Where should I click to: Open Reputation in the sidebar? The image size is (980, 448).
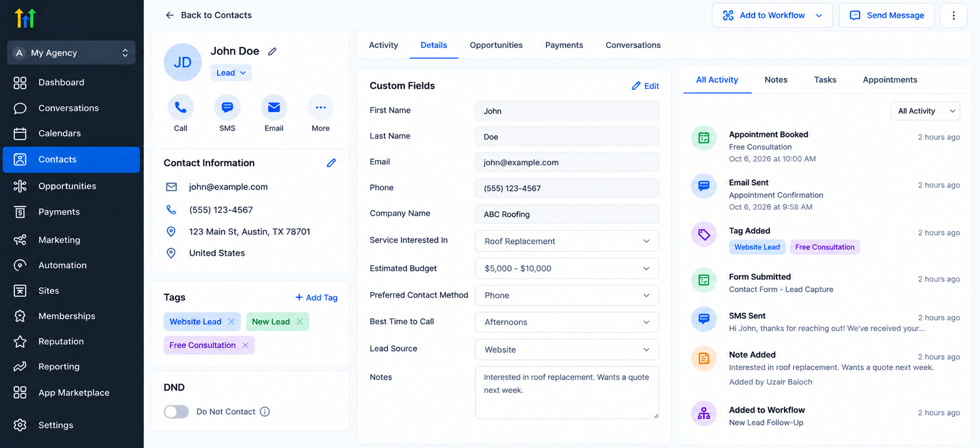(x=71, y=341)
